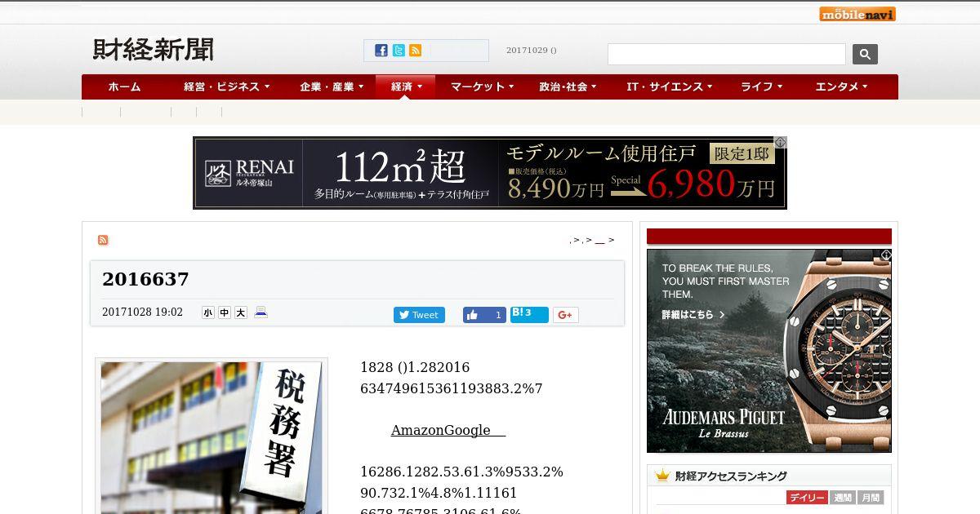Expand the 経営・ビジネス menu
This screenshot has height=514, width=980.
[226, 86]
